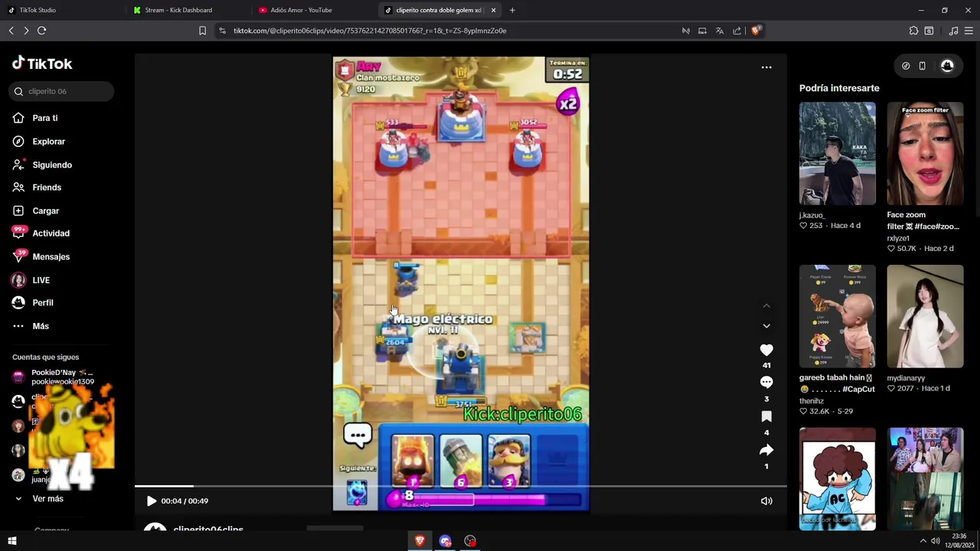The height and width of the screenshot is (551, 980).
Task: Click the video progress bar
Action: (x=461, y=486)
